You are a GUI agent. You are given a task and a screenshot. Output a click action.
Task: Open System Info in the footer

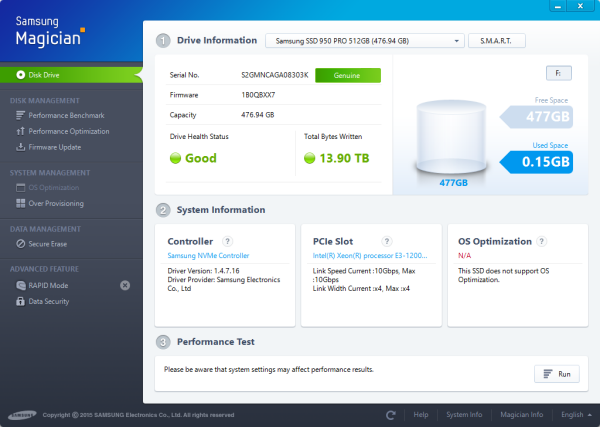[464, 414]
